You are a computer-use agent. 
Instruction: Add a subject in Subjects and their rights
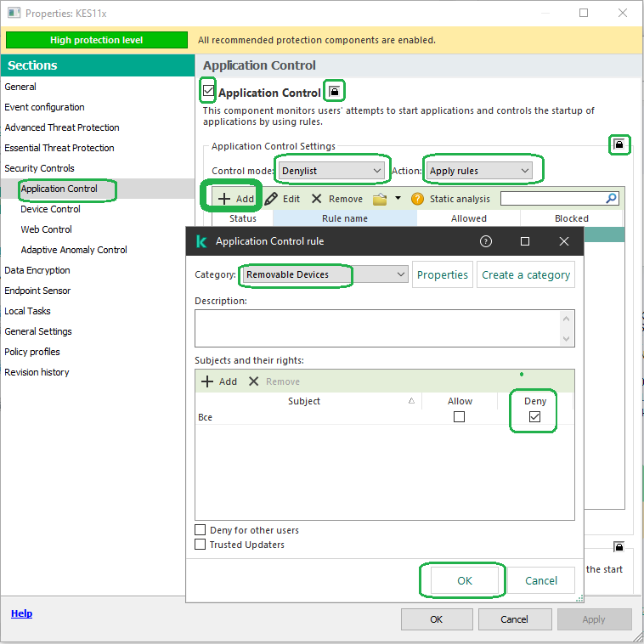[219, 381]
